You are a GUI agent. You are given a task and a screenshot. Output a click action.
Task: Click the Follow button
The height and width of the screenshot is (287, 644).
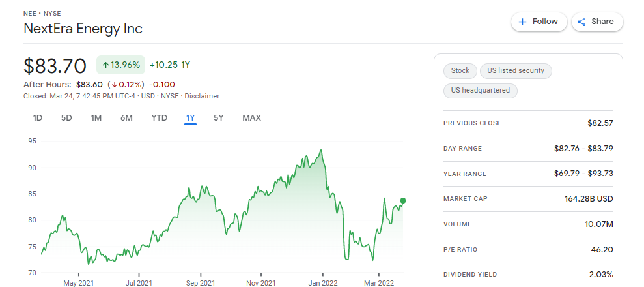[539, 22]
